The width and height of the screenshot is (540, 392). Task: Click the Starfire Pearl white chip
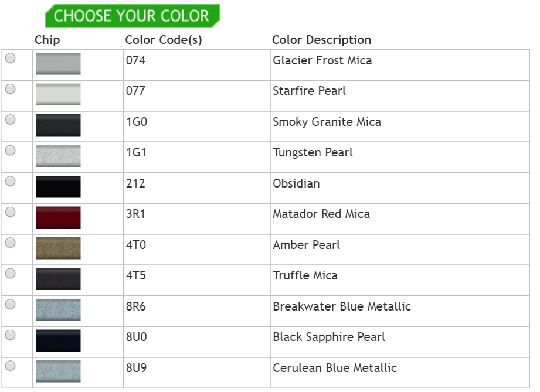58,94
